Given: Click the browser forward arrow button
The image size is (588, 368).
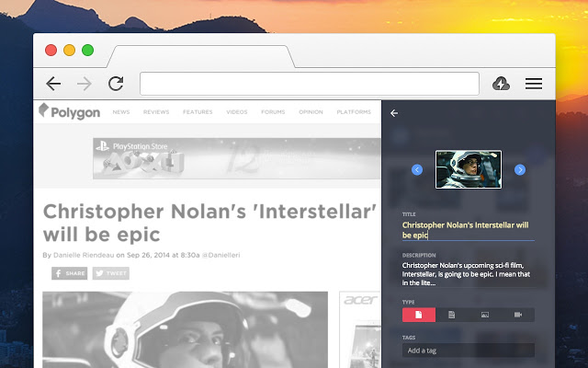Looking at the screenshot, I should [85, 84].
